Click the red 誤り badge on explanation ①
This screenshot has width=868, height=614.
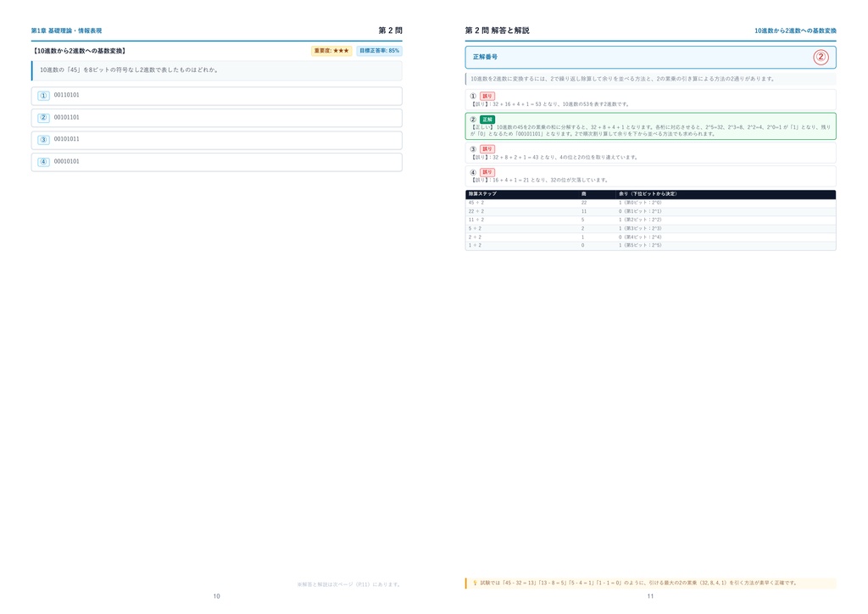[487, 97]
